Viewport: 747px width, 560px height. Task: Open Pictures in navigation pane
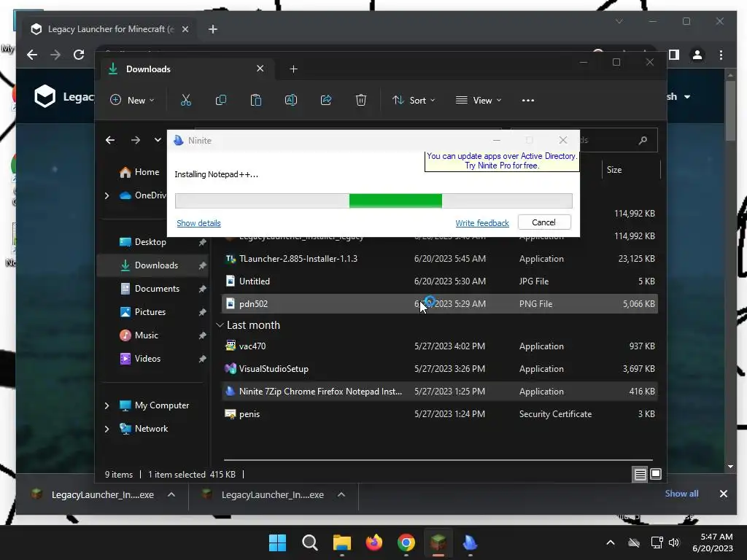point(143,312)
